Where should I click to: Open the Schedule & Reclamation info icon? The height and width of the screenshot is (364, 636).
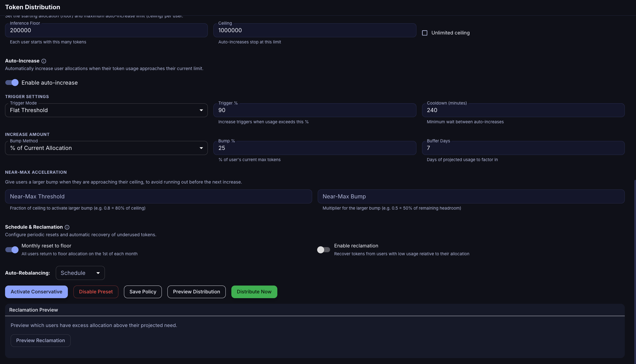(67, 227)
